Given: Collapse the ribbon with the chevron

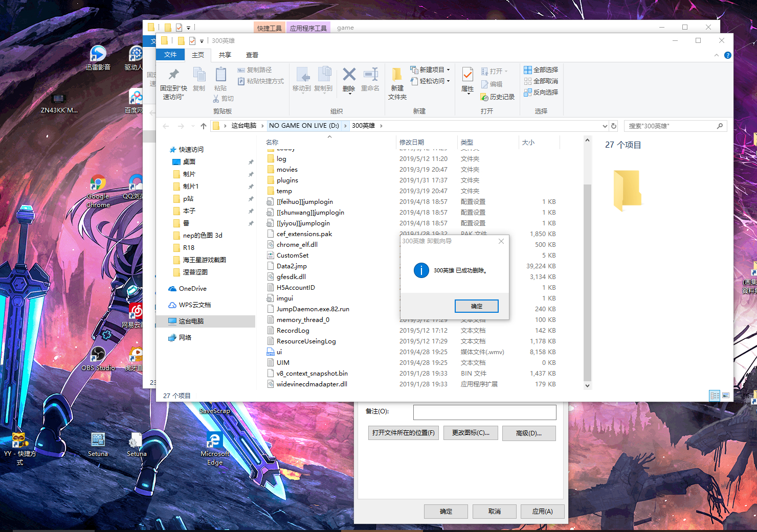Looking at the screenshot, I should tap(716, 55).
